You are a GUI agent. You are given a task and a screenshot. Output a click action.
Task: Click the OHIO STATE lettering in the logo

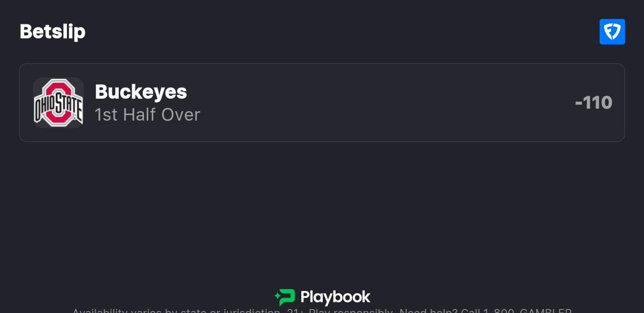click(x=58, y=106)
